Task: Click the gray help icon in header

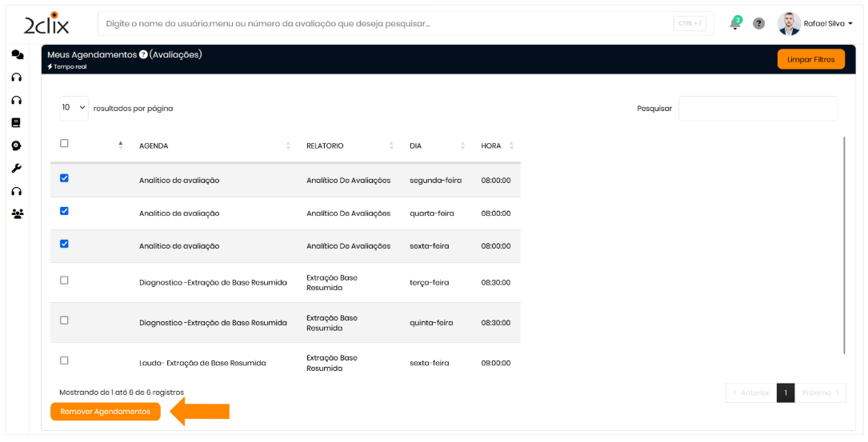Action: tap(758, 24)
